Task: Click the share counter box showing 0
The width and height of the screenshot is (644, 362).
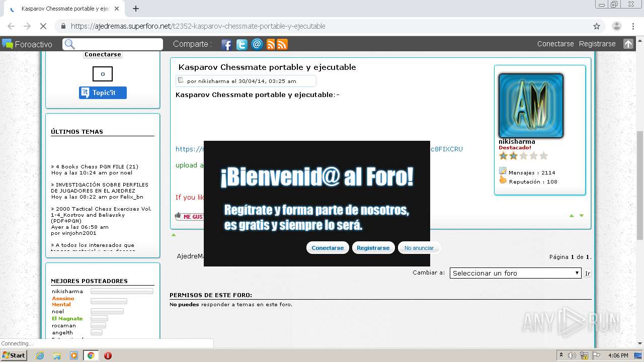Action: (x=103, y=74)
